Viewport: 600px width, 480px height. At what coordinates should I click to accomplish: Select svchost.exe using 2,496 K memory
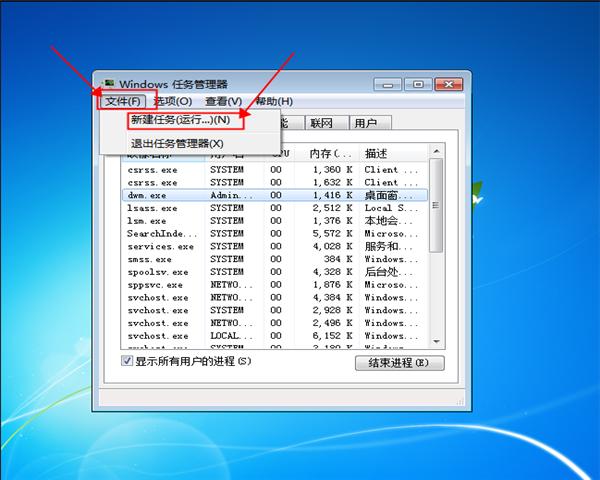pos(274,323)
